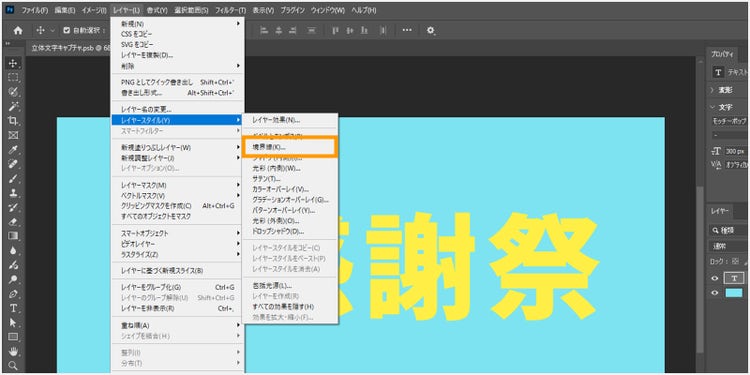Image resolution: width=750 pixels, height=375 pixels.
Task: Choose ドロップシャドウ(D)... in submenu
Action: 290,232
